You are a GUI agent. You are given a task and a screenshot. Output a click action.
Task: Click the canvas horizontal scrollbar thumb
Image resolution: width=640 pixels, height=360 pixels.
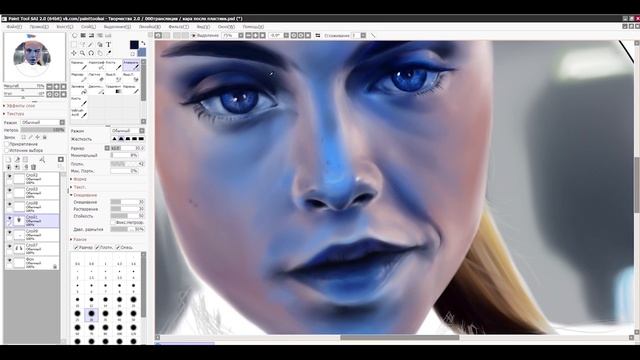click(400, 338)
